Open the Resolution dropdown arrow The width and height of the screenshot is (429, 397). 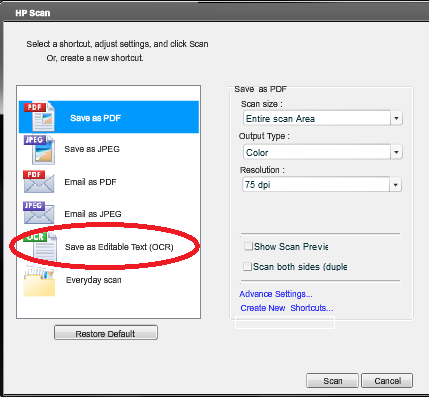[x=395, y=185]
